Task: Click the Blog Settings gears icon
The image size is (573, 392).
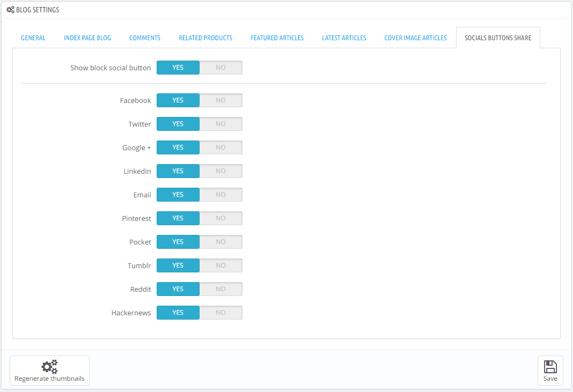Action: click(11, 10)
